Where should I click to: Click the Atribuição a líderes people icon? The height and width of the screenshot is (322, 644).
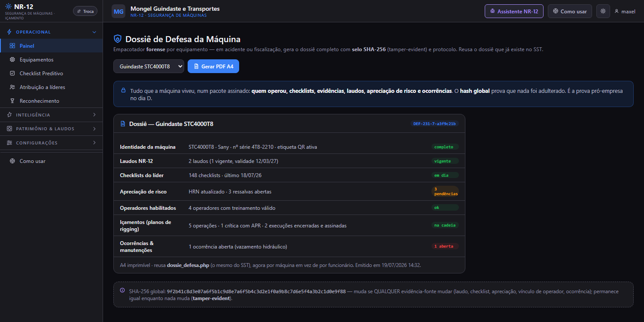pos(12,87)
